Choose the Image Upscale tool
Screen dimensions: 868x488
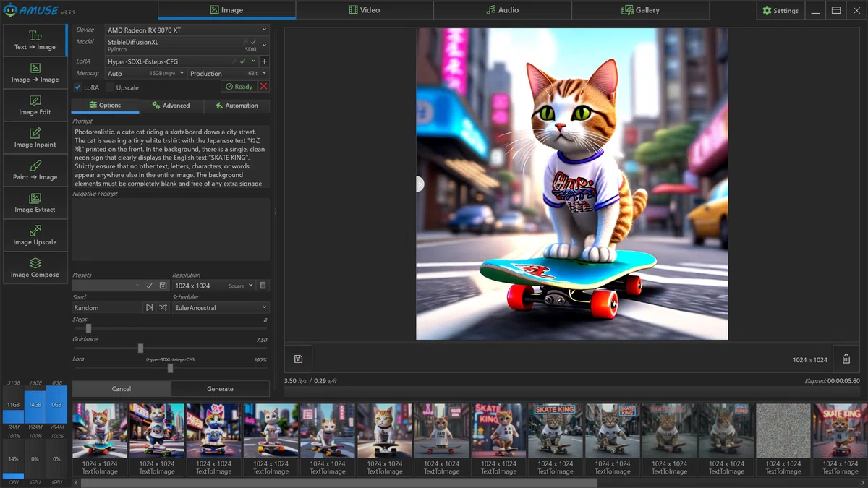click(35, 236)
